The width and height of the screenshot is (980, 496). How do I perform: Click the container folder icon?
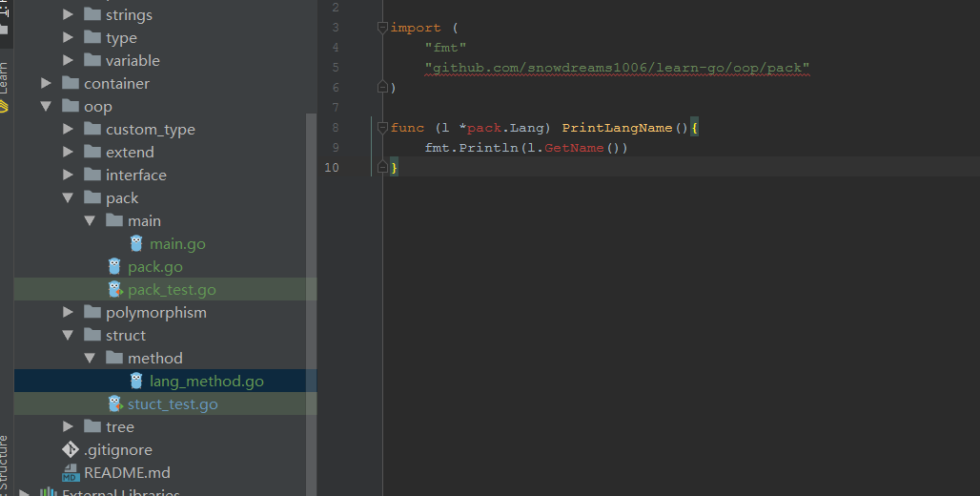point(71,83)
